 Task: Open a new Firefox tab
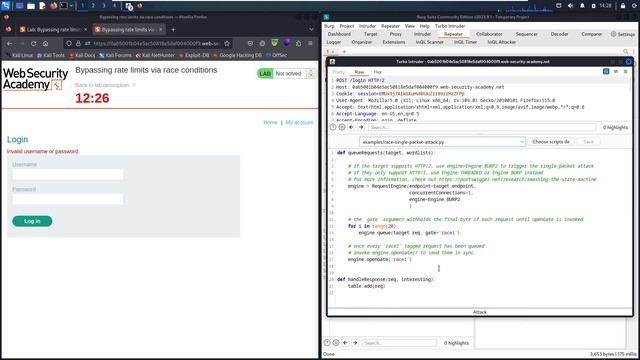point(173,29)
